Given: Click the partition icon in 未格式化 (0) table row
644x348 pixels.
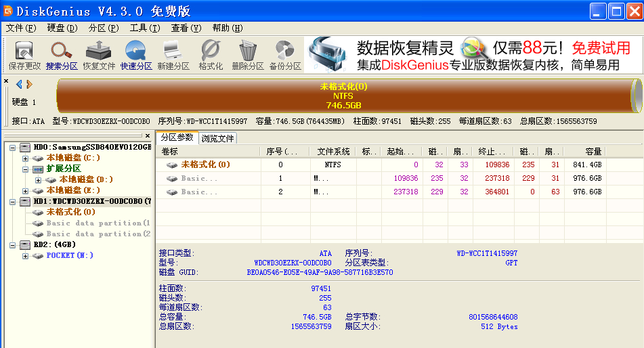Looking at the screenshot, I should (x=172, y=165).
